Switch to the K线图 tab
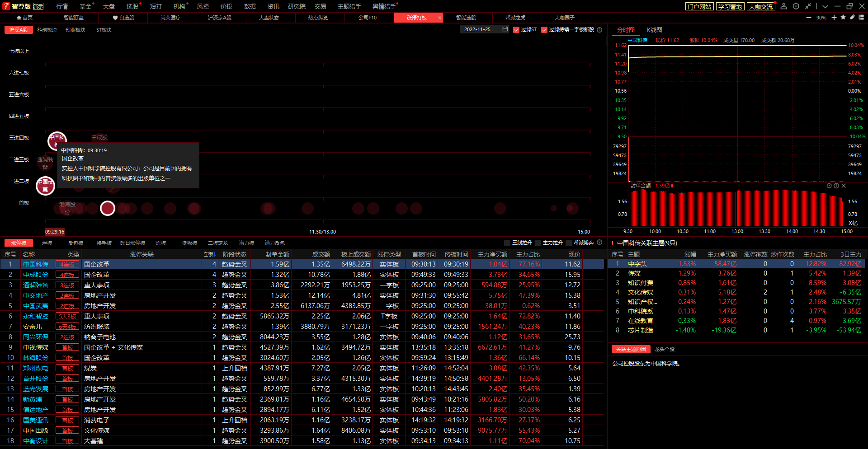Image resolution: width=868 pixels, height=449 pixels. coord(654,30)
